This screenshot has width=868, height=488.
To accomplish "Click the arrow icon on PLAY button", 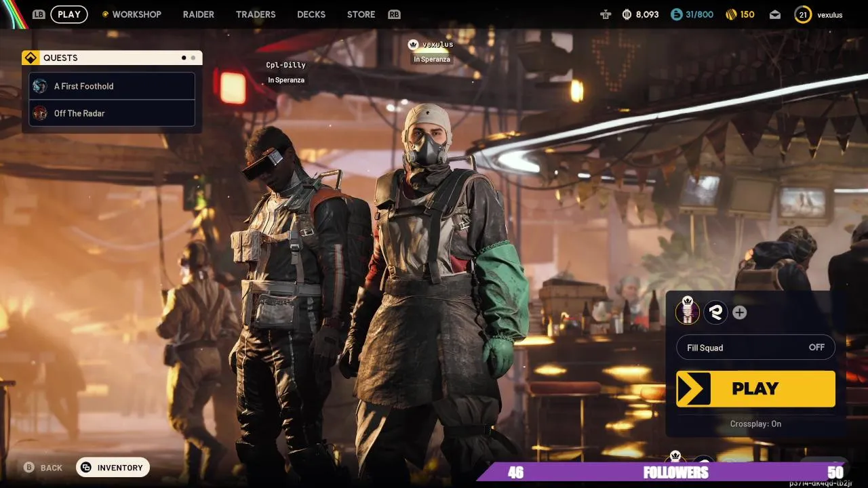I will pos(694,389).
